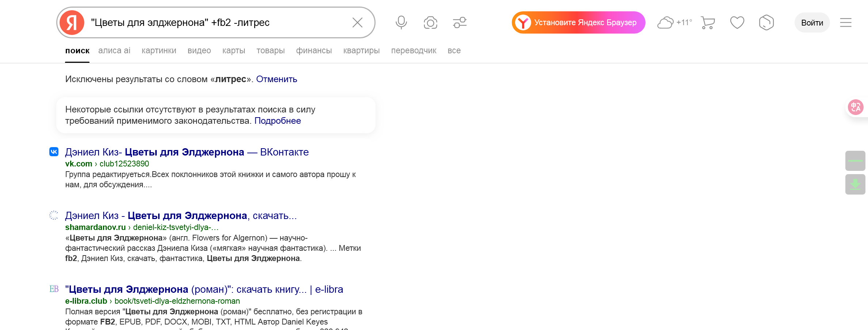Viewport: 868px width, 330px height.
Task: Switch to the картинки tab
Action: (x=159, y=51)
